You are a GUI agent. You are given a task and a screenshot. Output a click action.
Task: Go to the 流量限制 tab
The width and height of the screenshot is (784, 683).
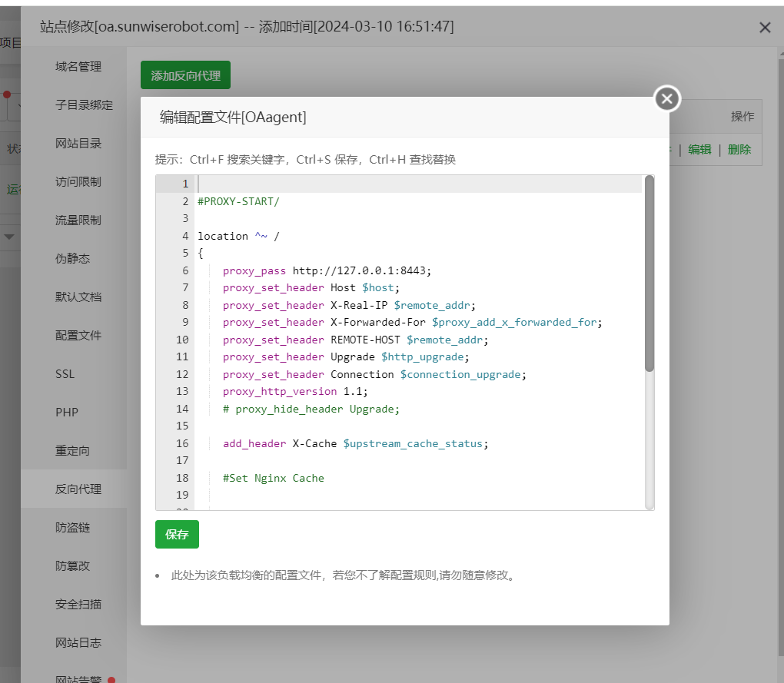click(x=78, y=220)
